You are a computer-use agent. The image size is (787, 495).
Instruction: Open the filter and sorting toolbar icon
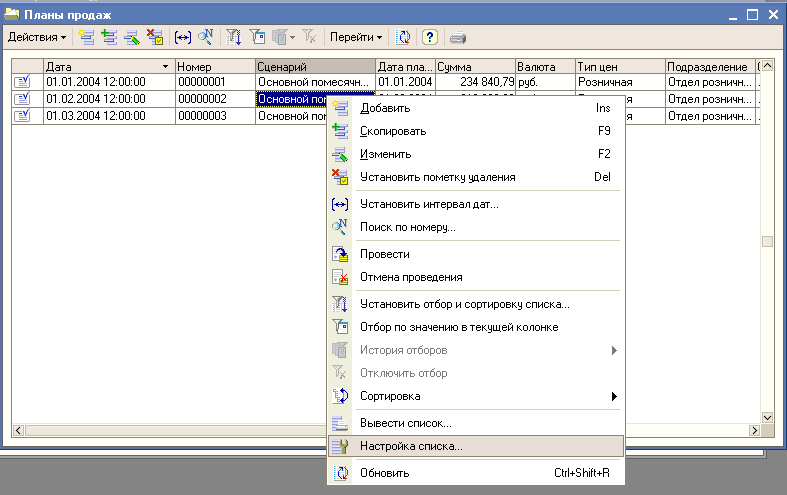click(234, 37)
